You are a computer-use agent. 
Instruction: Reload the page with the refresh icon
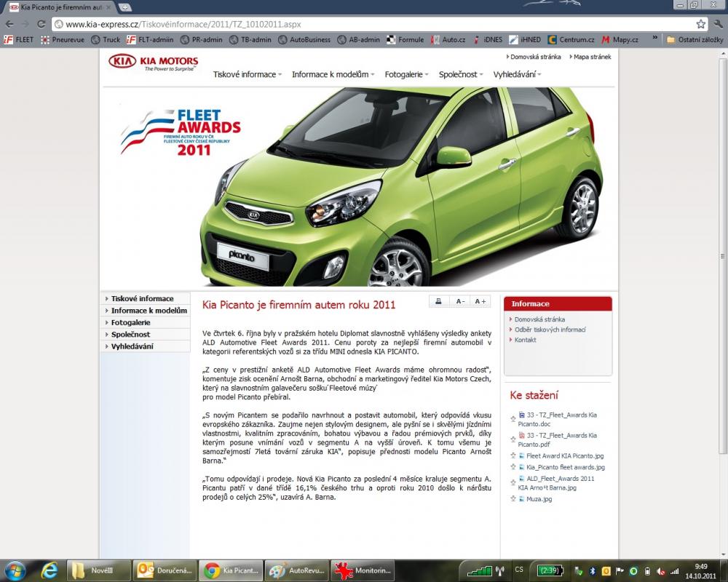tap(41, 24)
